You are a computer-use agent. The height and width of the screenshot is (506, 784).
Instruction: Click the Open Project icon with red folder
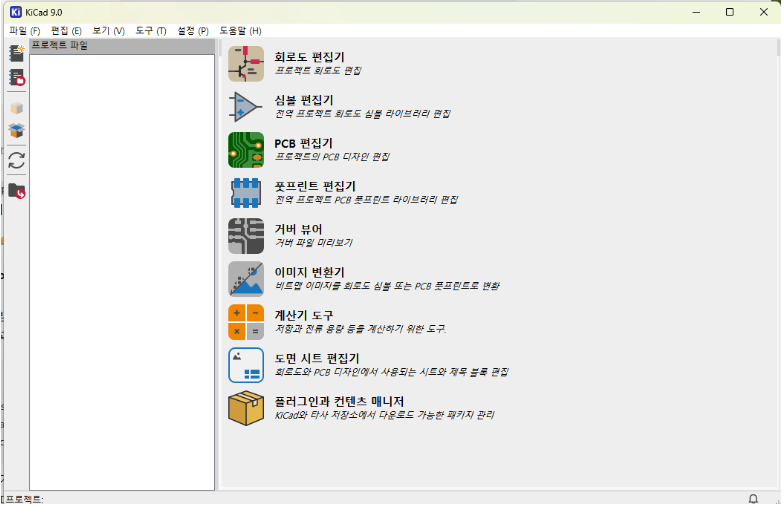16,78
